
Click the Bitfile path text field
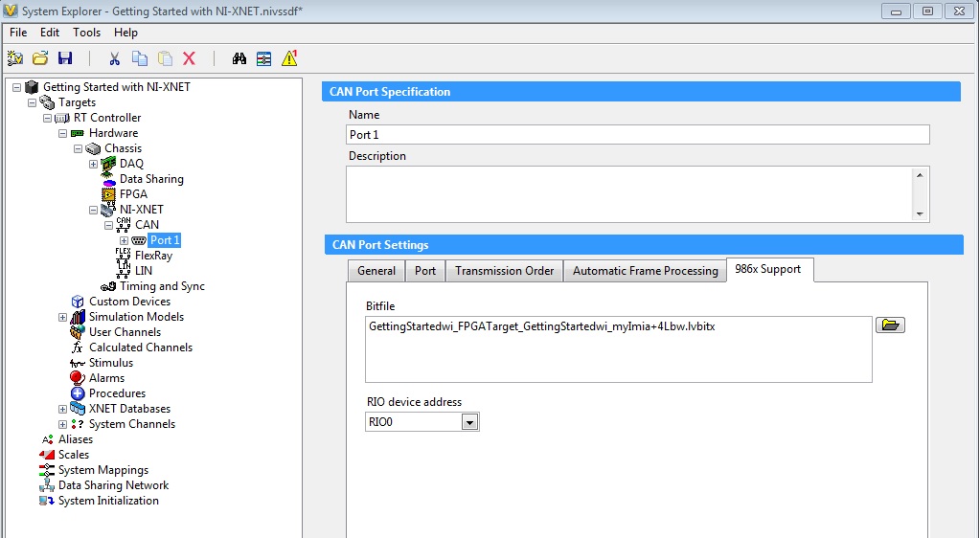pos(618,349)
